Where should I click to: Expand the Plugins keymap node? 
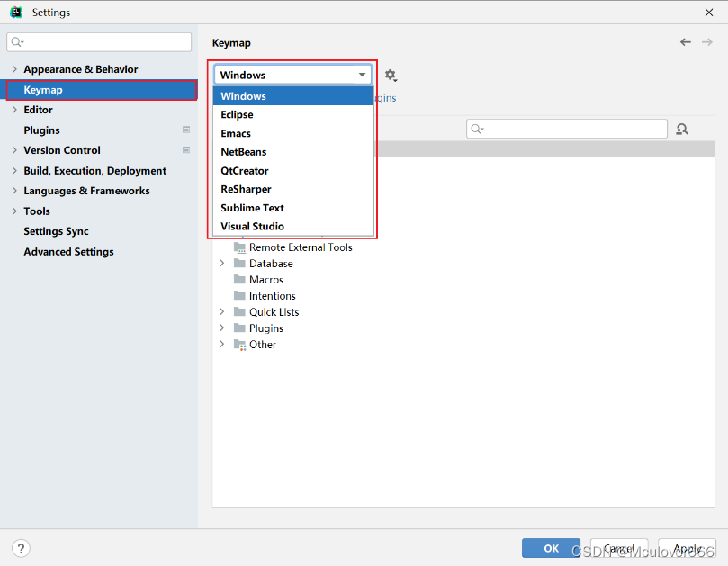[222, 328]
